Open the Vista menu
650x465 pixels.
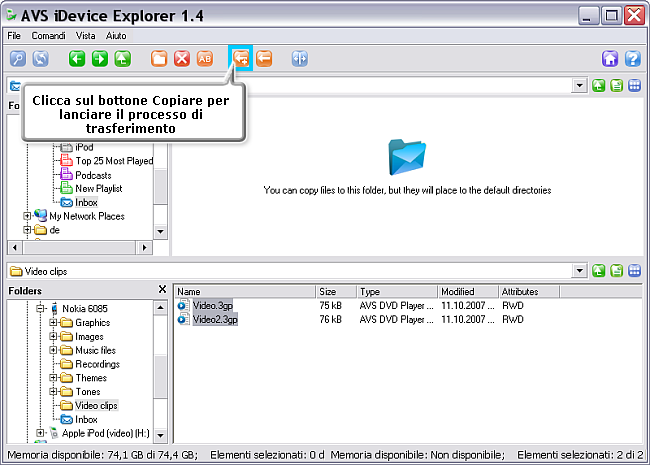click(x=85, y=36)
